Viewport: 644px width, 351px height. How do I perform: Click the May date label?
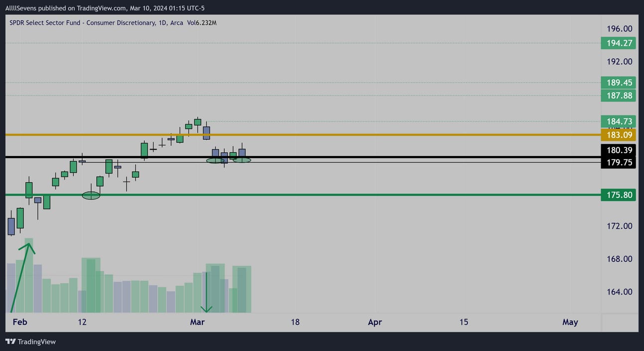pos(570,322)
